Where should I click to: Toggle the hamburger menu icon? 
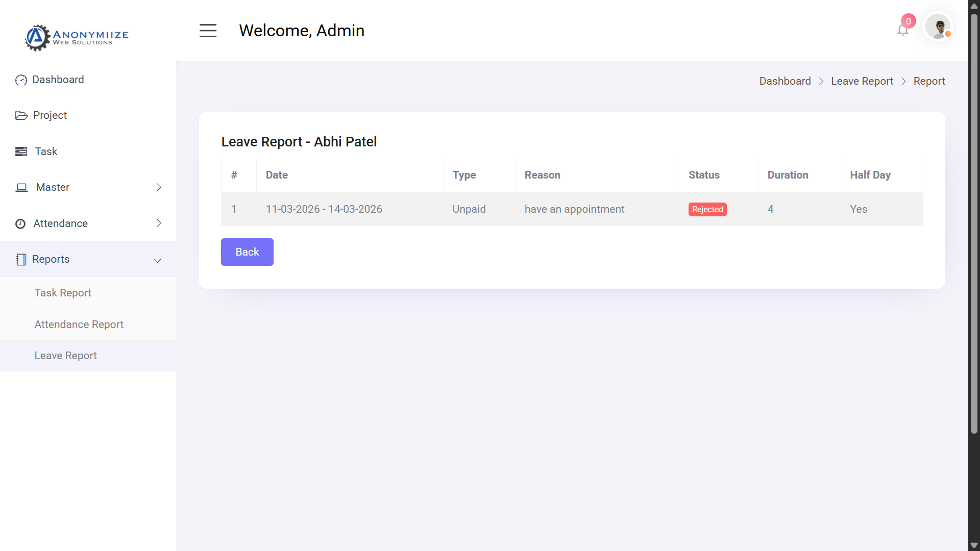click(208, 31)
